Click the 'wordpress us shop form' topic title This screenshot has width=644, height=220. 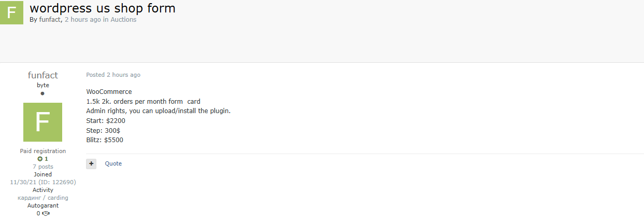(103, 8)
